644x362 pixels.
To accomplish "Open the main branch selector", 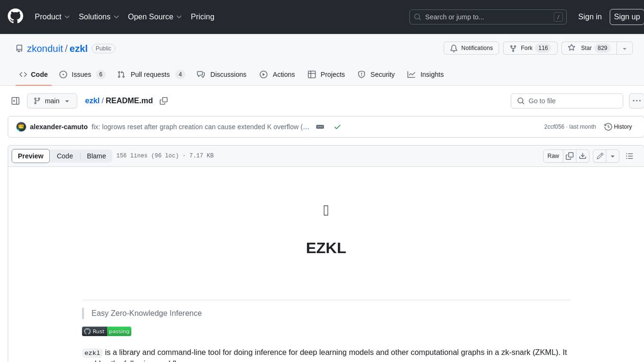I will click(52, 101).
